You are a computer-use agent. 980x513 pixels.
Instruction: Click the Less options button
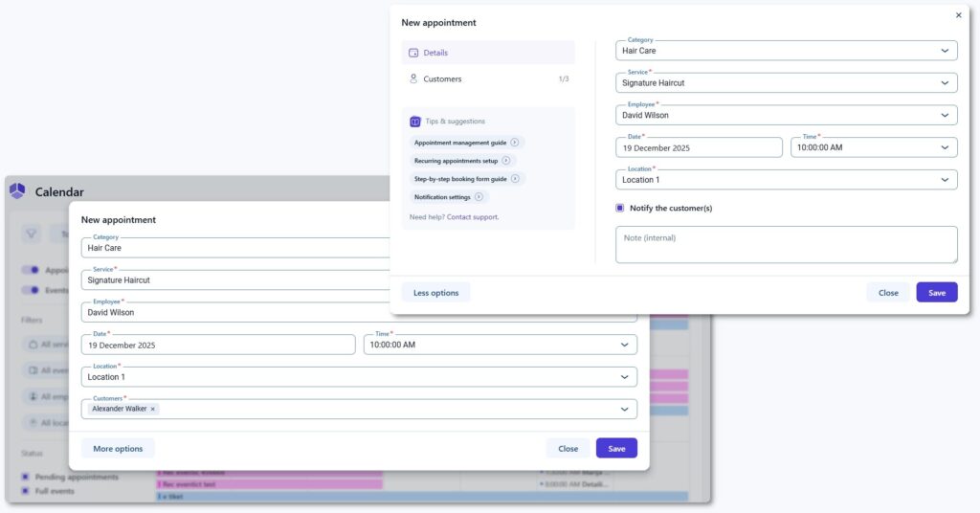[x=435, y=293]
